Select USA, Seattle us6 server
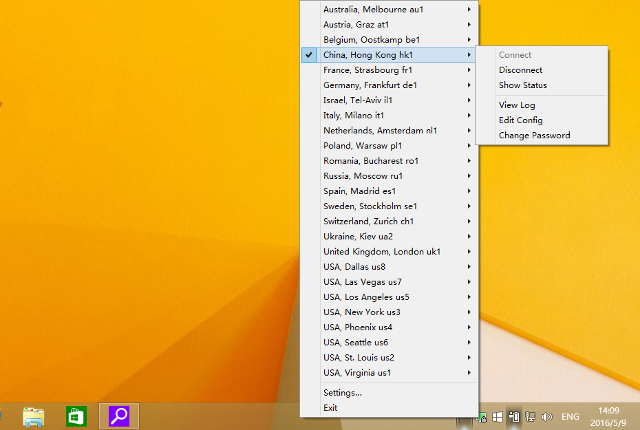 [x=389, y=342]
